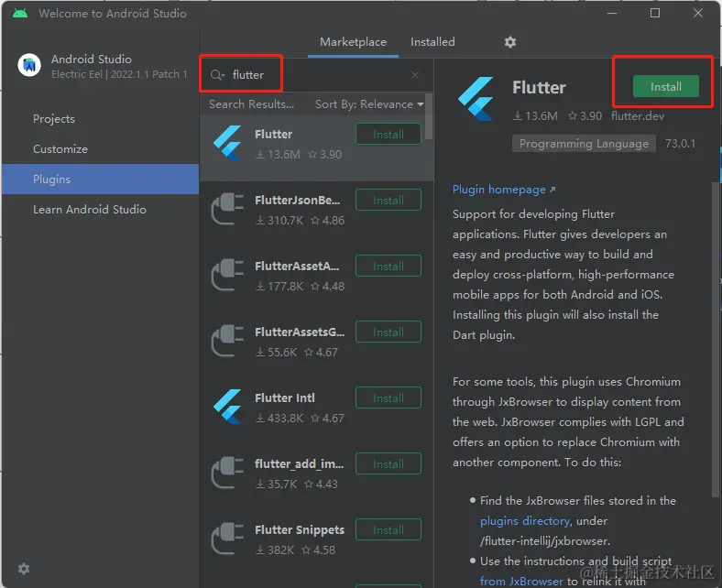Select the Flutter Intl result name
The height and width of the screenshot is (588, 722).
click(285, 397)
